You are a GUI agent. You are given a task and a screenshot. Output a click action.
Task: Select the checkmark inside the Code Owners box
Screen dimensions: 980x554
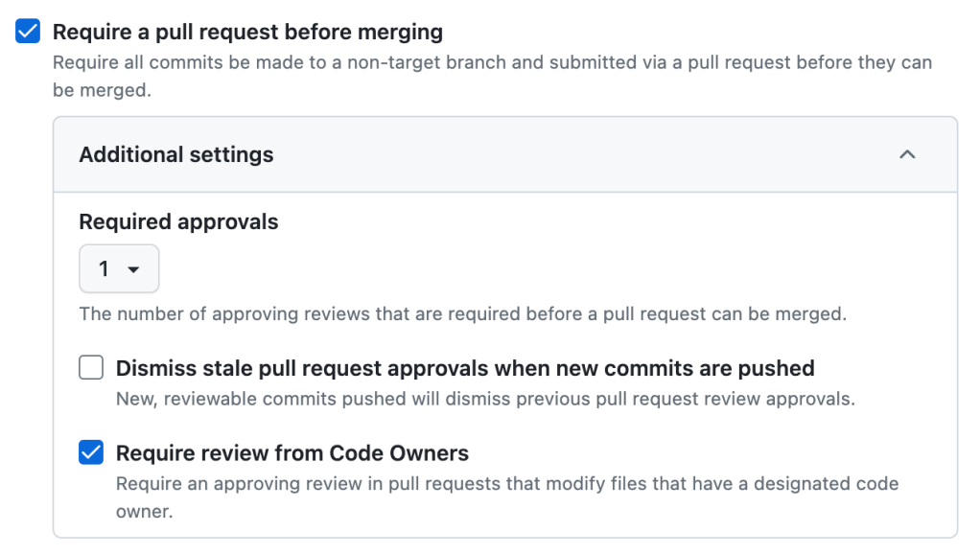(90, 451)
